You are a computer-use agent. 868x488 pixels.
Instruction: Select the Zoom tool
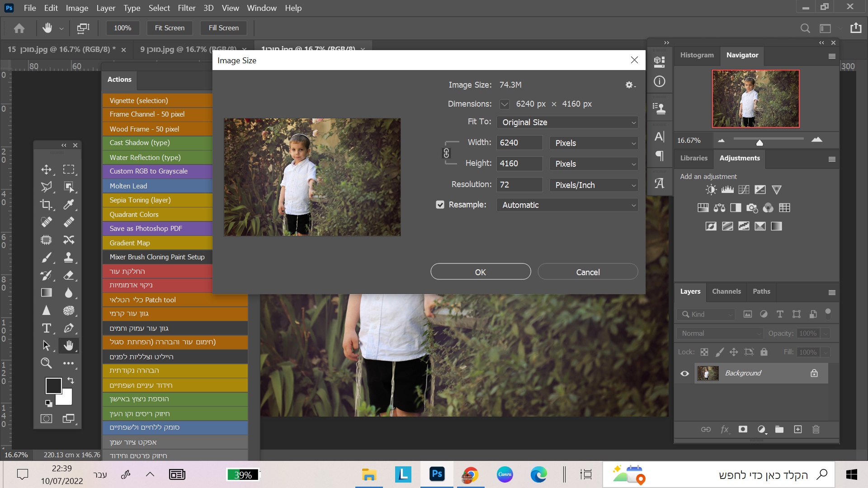click(46, 363)
